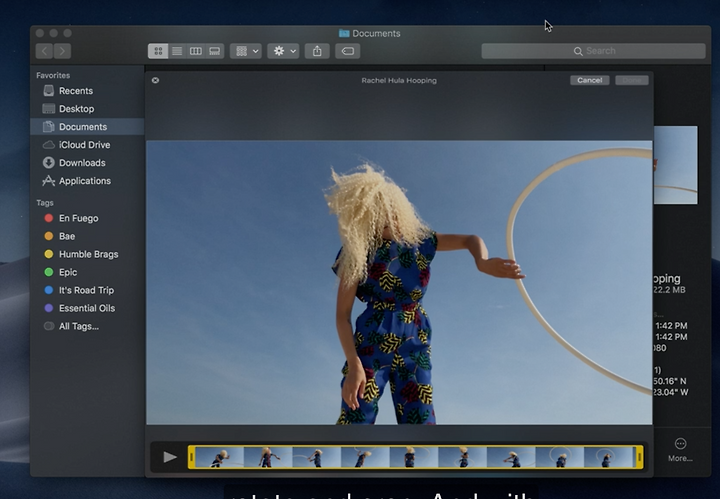Viewport: 720px width, 499px height.
Task: Click the right yellow trim handle
Action: [x=639, y=457]
